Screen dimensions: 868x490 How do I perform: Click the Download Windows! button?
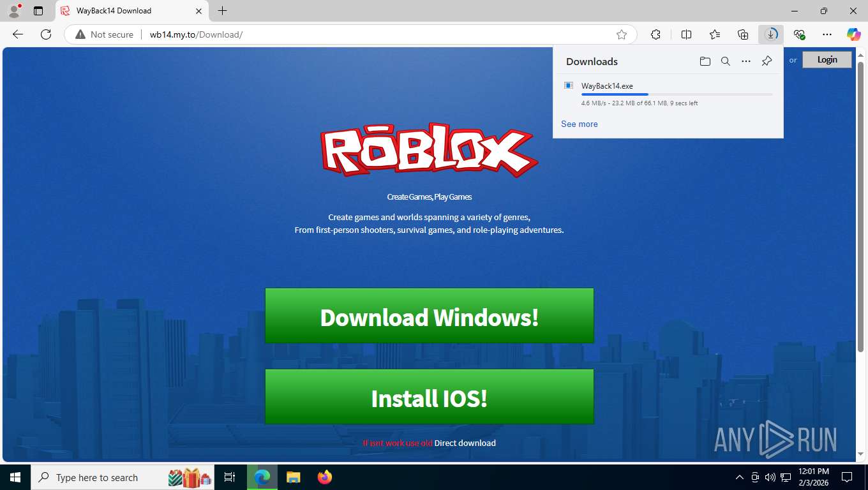point(430,316)
